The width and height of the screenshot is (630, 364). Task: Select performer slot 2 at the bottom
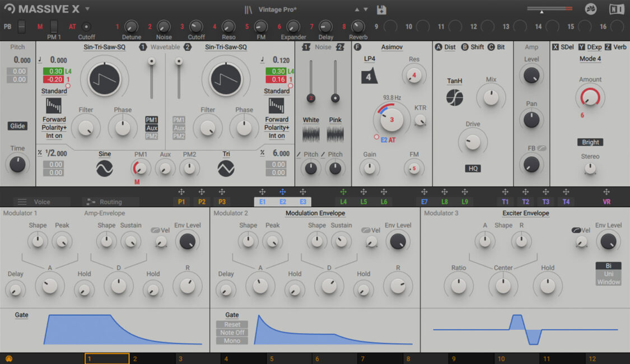pyautogui.click(x=152, y=359)
